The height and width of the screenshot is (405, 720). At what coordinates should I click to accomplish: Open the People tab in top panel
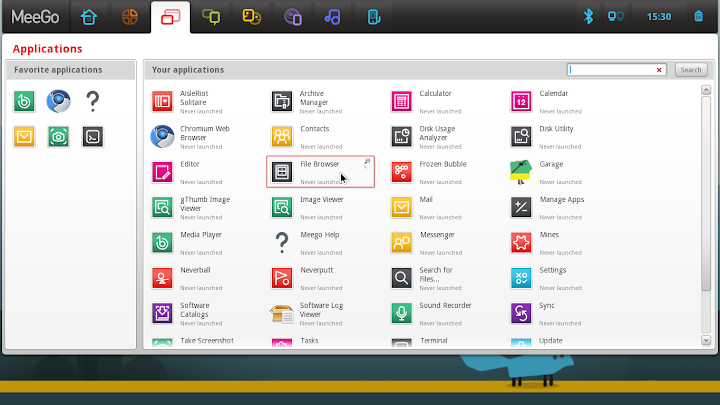(292, 17)
